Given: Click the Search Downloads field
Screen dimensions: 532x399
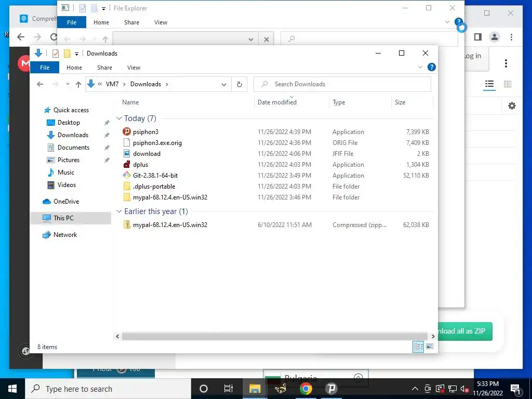Looking at the screenshot, I should pos(342,84).
